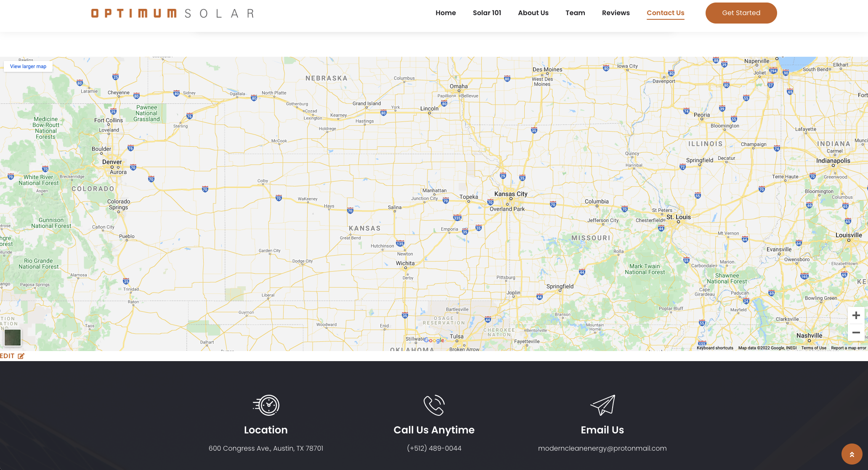Click the scroll-to-top arrow button

point(852,454)
